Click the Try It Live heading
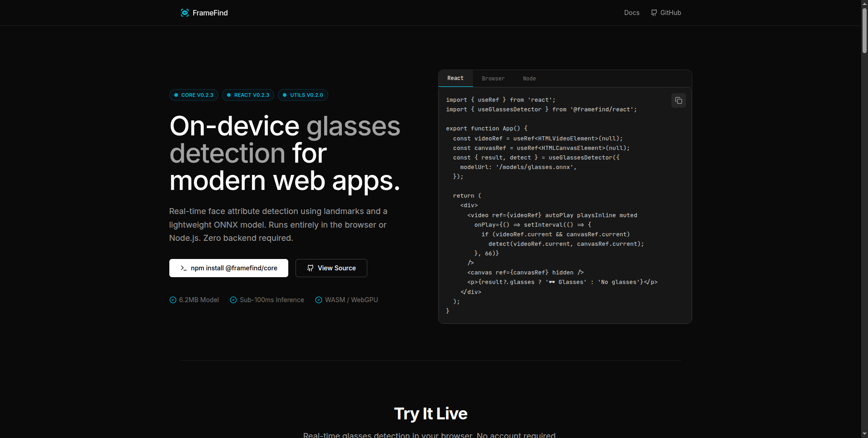This screenshot has height=438, width=868. [x=431, y=413]
